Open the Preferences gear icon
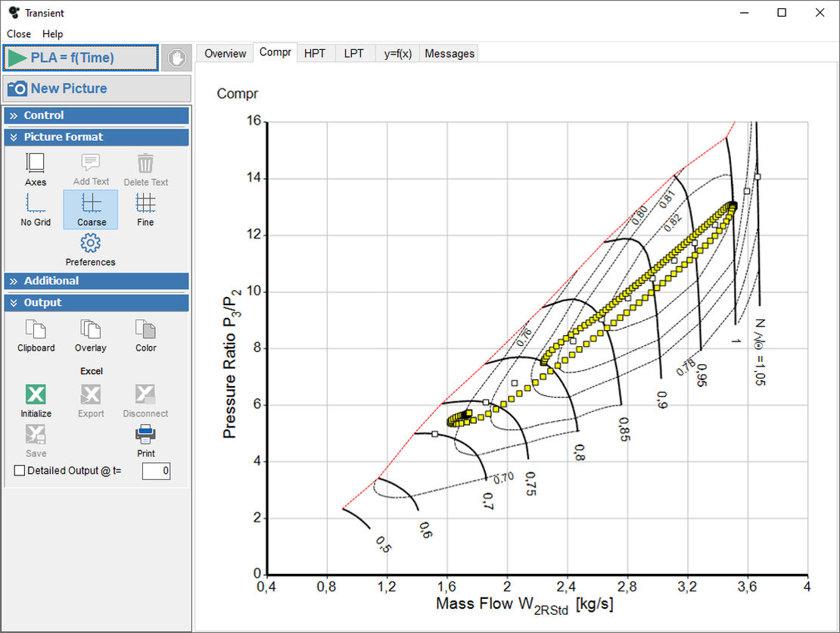The image size is (840, 633). tap(91, 244)
